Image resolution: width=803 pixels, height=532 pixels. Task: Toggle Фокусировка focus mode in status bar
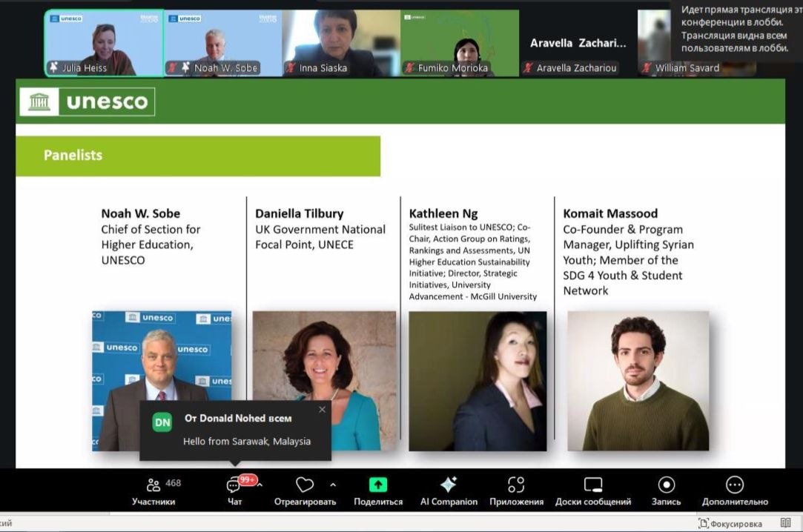pyautogui.click(x=730, y=524)
